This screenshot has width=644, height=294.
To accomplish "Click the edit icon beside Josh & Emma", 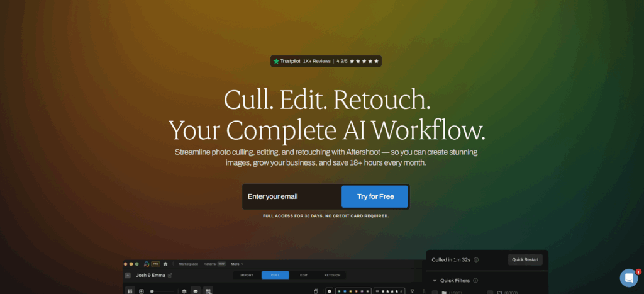I will [170, 275].
